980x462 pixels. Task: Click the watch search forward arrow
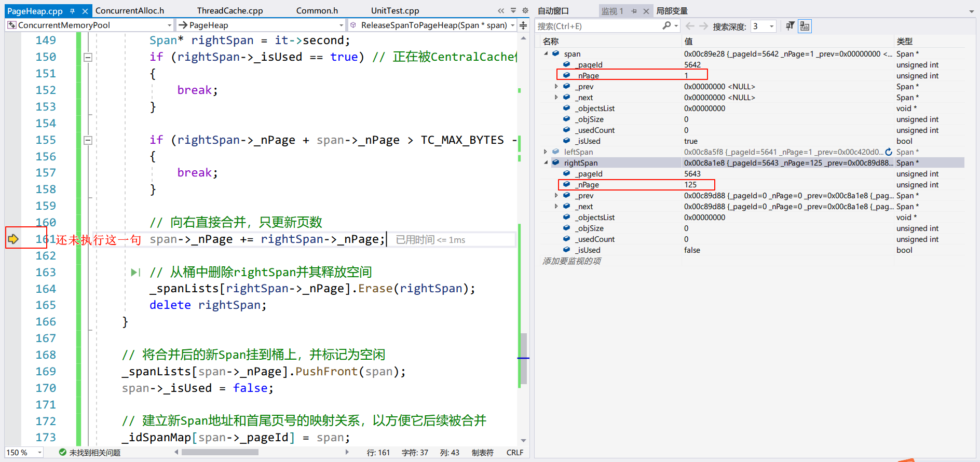tap(703, 26)
